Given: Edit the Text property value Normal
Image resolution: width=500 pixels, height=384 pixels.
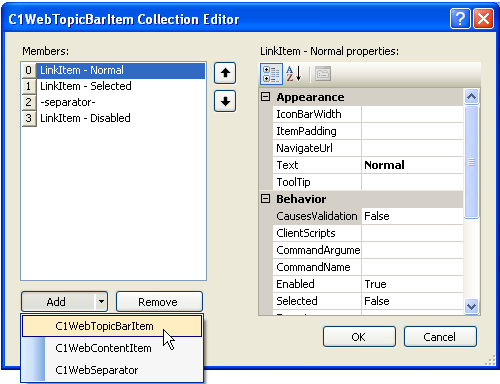Looking at the screenshot, I should (412, 165).
